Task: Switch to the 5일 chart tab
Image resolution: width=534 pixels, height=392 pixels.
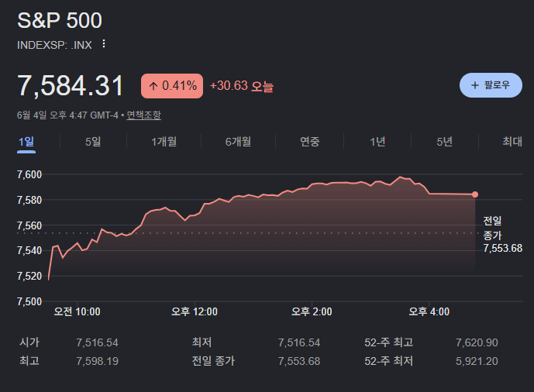Action: (93, 141)
